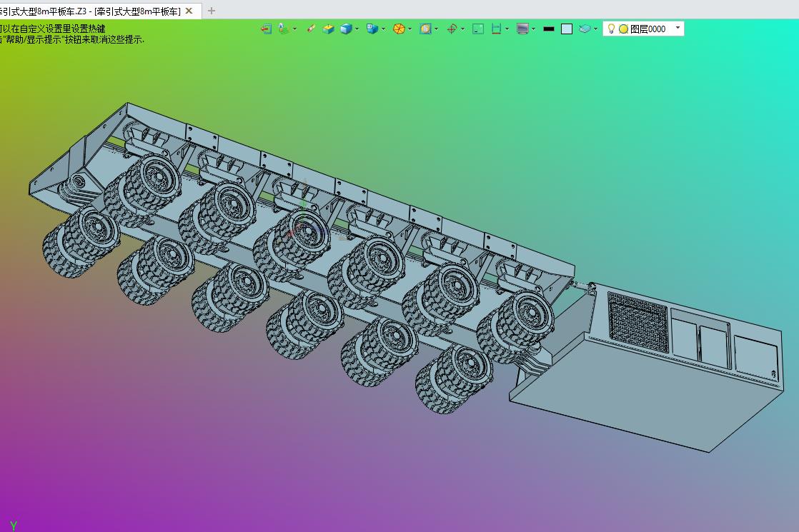799x532 pixels.
Task: Open the selection filter dropdown arrow
Action: pos(294,29)
